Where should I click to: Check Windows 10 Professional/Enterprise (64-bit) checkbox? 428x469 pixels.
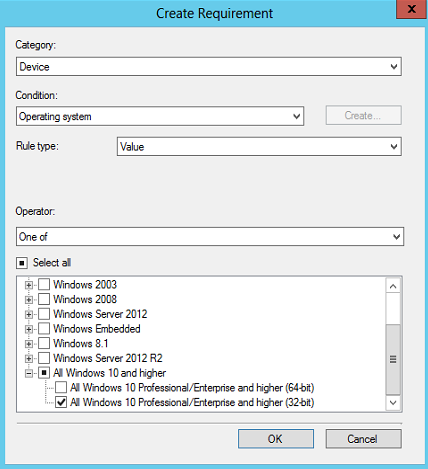(x=61, y=388)
